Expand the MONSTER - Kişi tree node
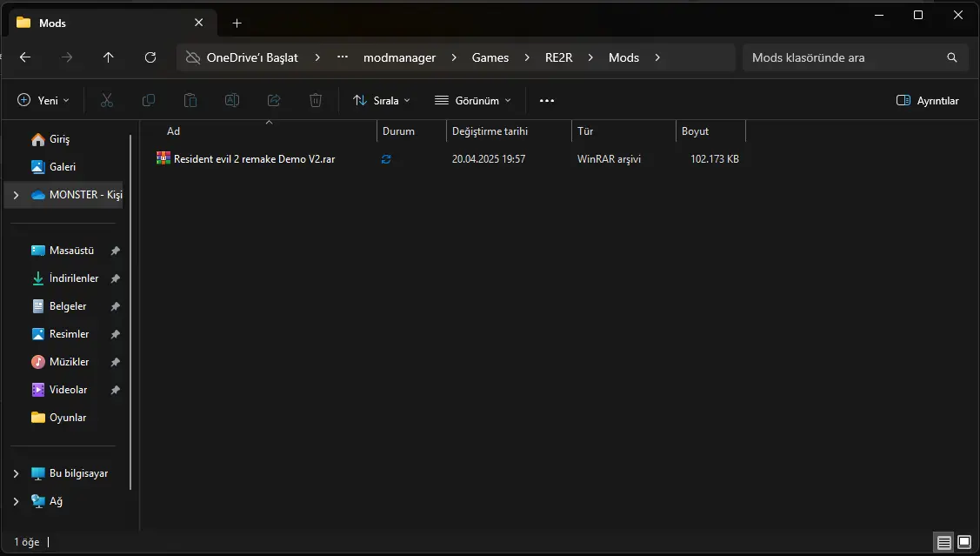 pyautogui.click(x=17, y=195)
